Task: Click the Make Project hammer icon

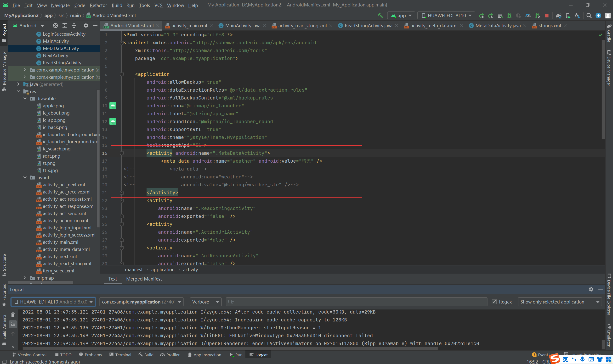Action: 380,16
